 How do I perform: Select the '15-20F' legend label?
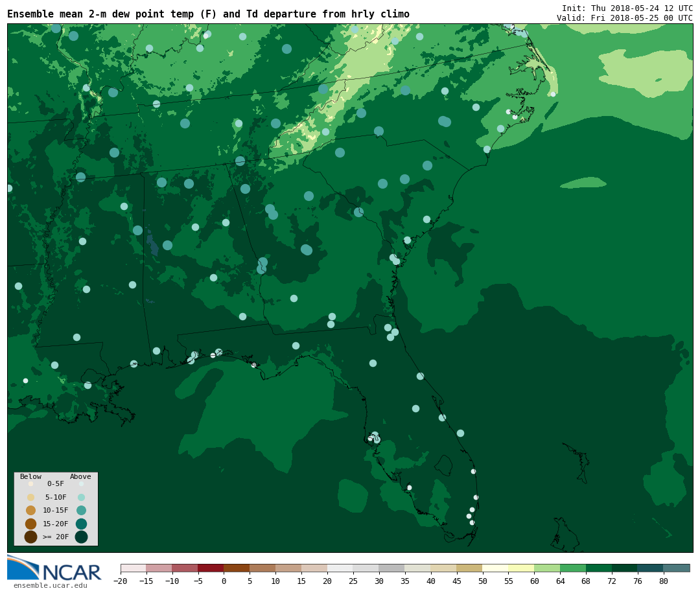tap(56, 524)
